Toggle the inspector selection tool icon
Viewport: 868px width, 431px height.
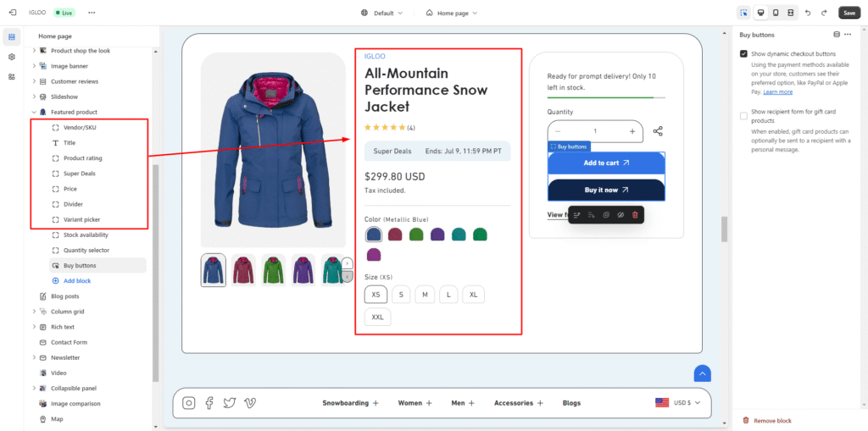[743, 13]
